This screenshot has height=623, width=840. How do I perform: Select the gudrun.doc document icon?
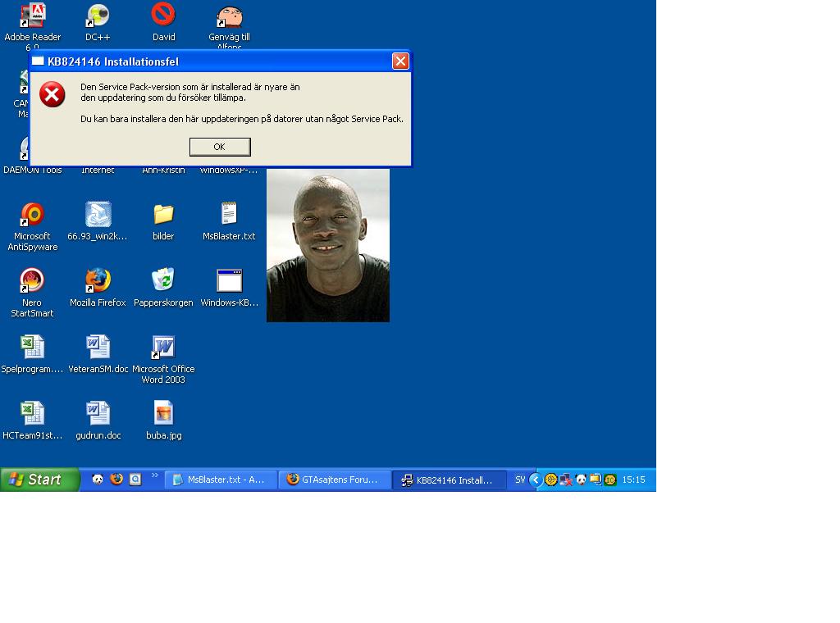coord(98,413)
